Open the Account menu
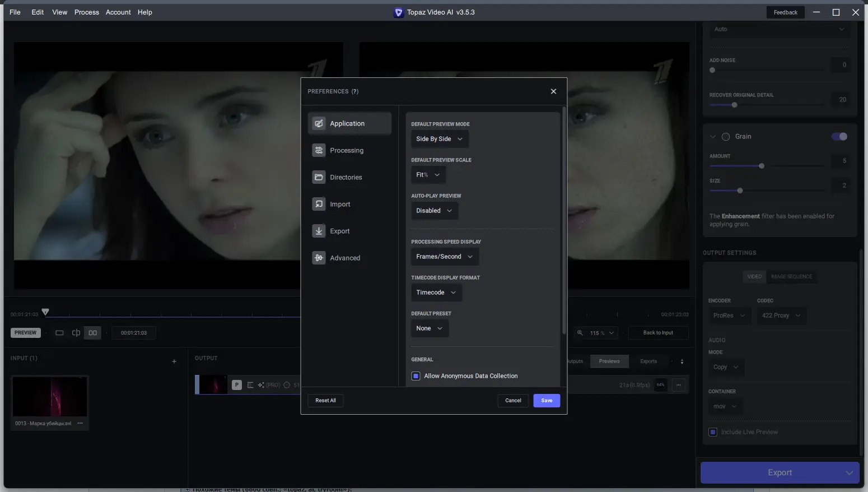 click(118, 12)
